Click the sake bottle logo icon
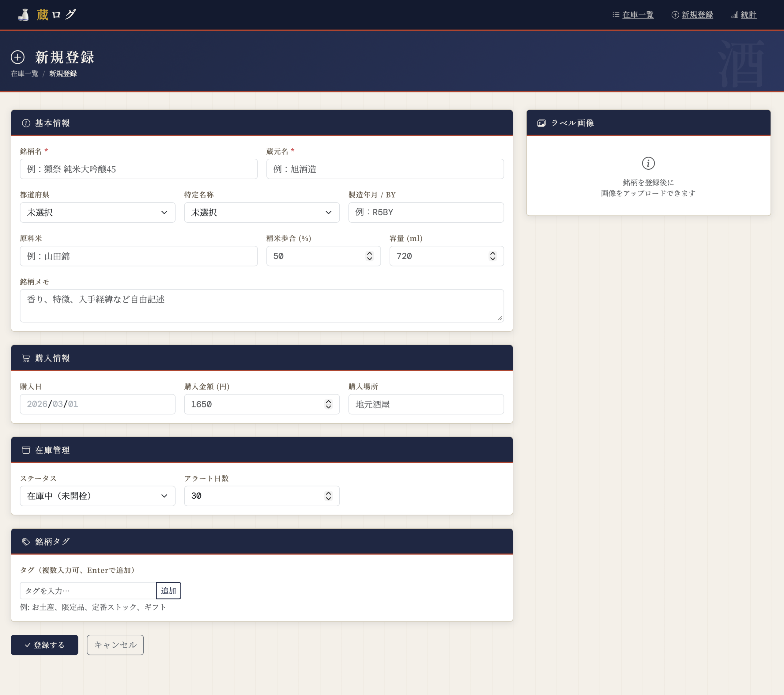The height and width of the screenshot is (695, 784). point(23,15)
